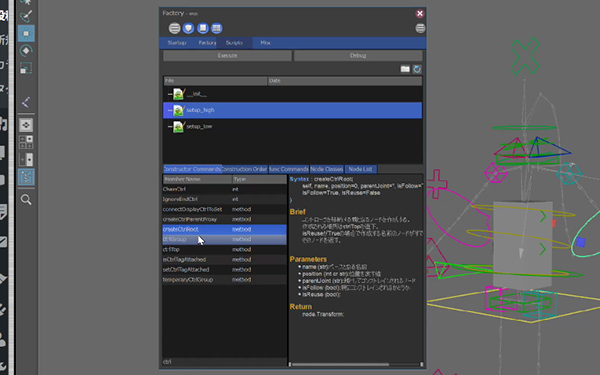The width and height of the screenshot is (600, 375).
Task: Switch to the Scripts tab
Action: click(234, 43)
